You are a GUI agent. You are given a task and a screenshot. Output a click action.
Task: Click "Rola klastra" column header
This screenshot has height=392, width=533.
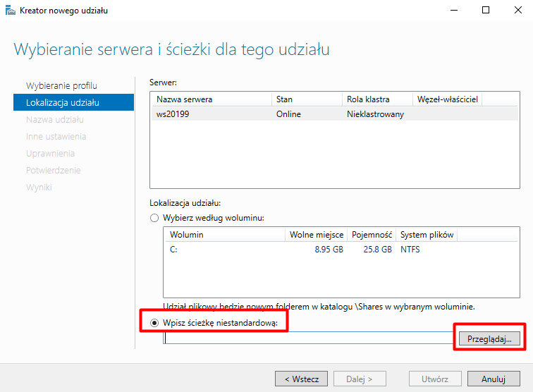click(368, 99)
